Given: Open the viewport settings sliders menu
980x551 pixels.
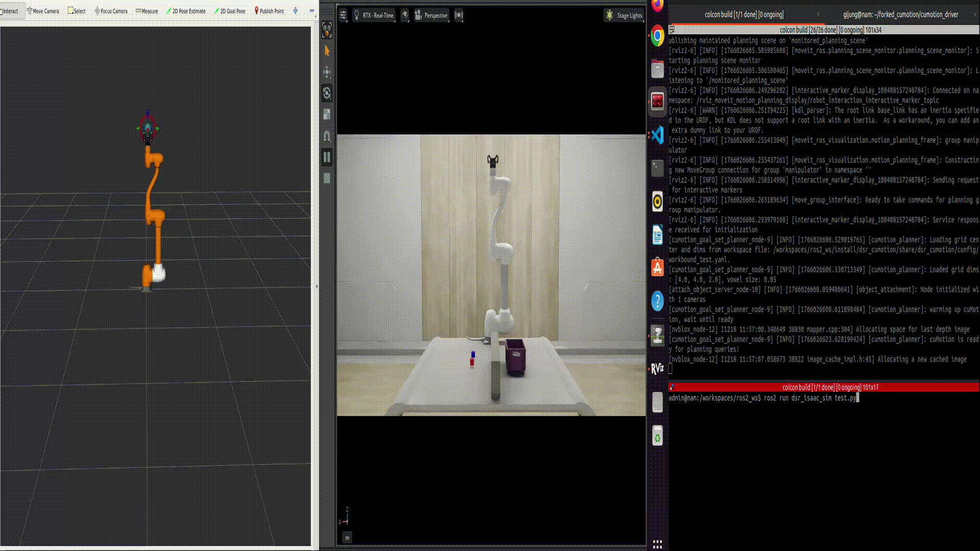Looking at the screenshot, I should point(343,15).
